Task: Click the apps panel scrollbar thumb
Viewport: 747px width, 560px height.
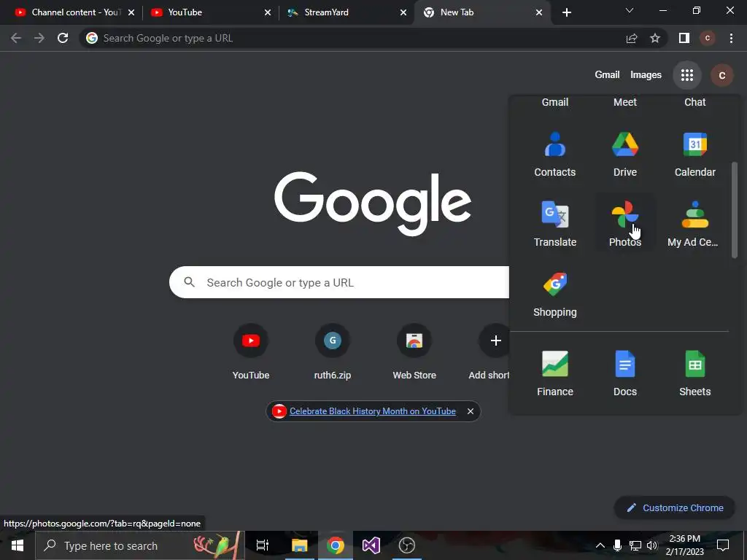Action: click(734, 211)
